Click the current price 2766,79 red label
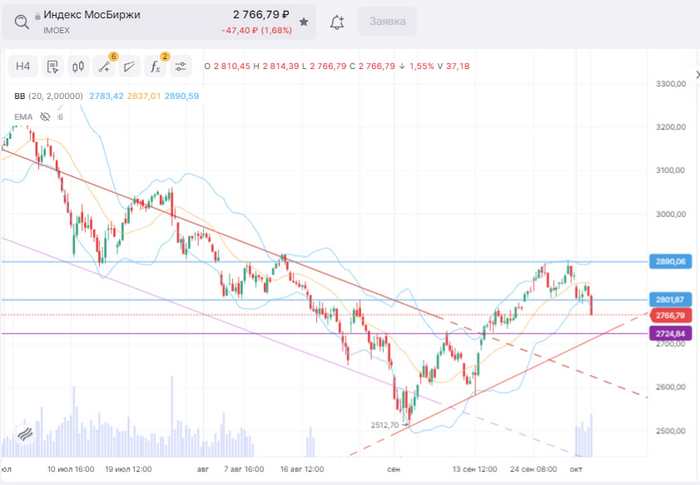The image size is (700, 485). click(x=672, y=315)
